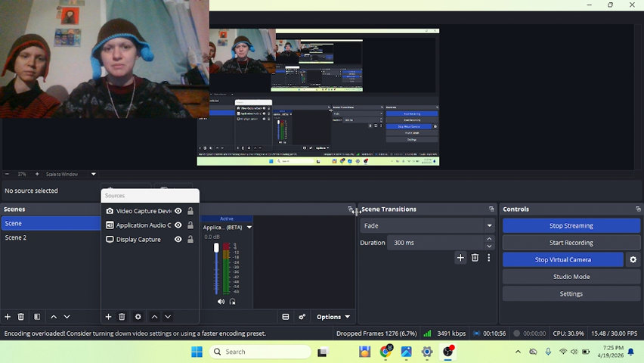The height and width of the screenshot is (363, 644).
Task: Click the 3491 kbps bitrate status text
Action: click(451, 334)
